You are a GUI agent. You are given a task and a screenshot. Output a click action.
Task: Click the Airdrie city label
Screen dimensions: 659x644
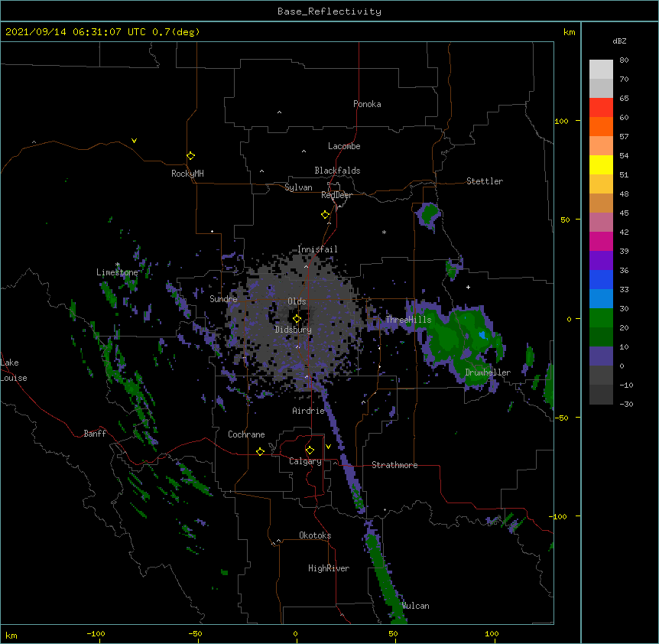(x=309, y=411)
